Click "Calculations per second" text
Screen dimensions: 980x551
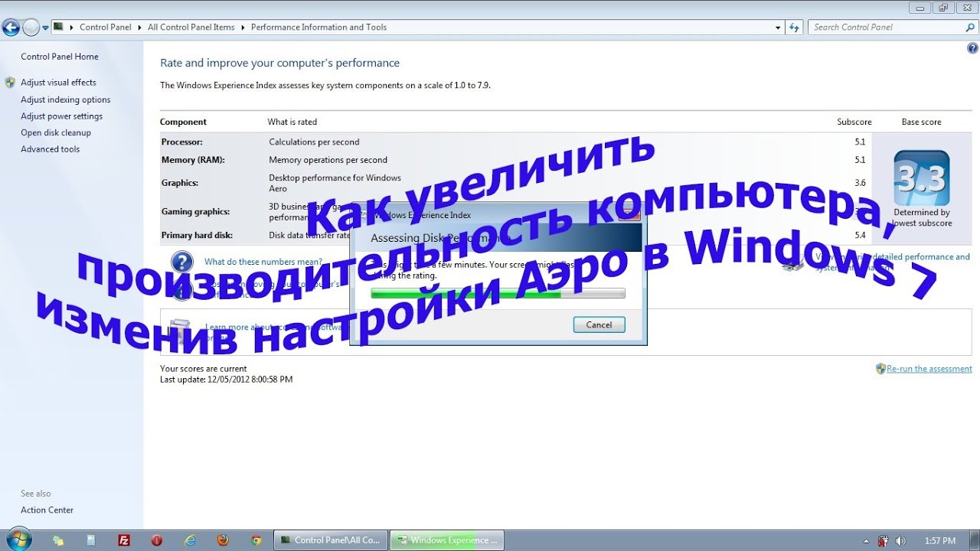tap(314, 142)
